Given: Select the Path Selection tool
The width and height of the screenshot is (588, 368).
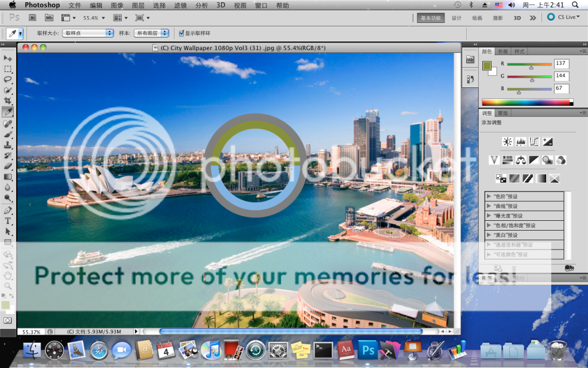Looking at the screenshot, I should click(7, 231).
